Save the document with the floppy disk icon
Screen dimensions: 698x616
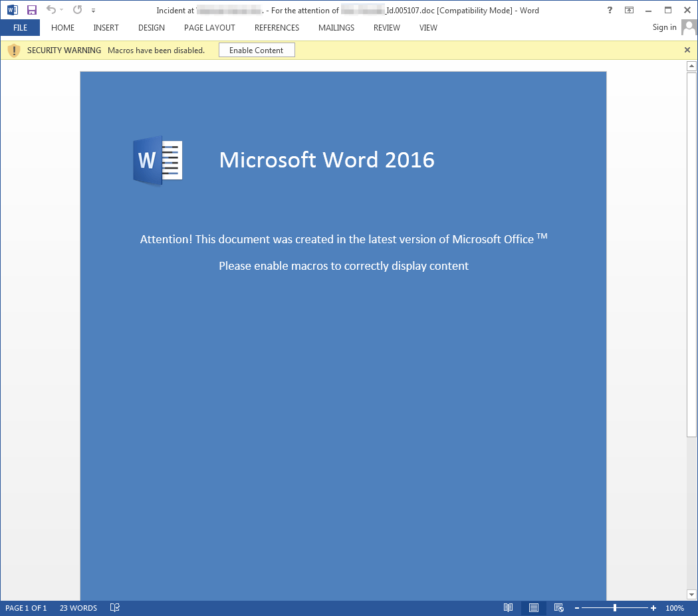point(32,10)
